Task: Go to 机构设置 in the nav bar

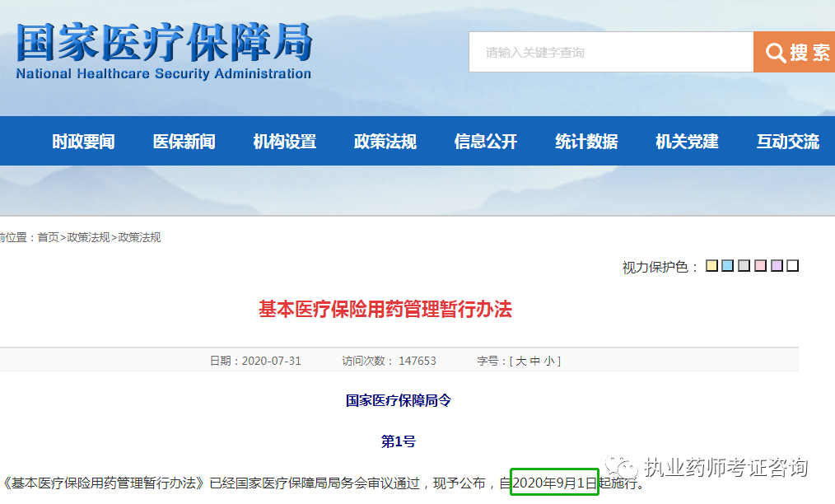Action: coord(284,142)
